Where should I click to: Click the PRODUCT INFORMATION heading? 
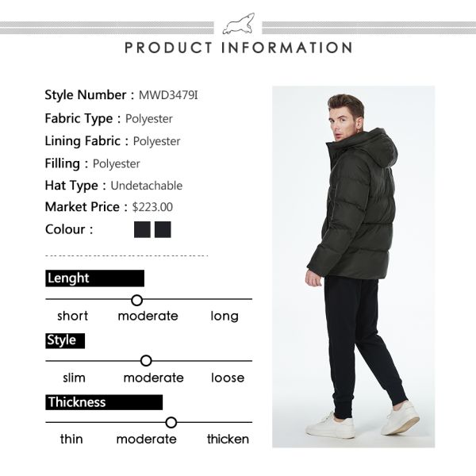point(239,48)
